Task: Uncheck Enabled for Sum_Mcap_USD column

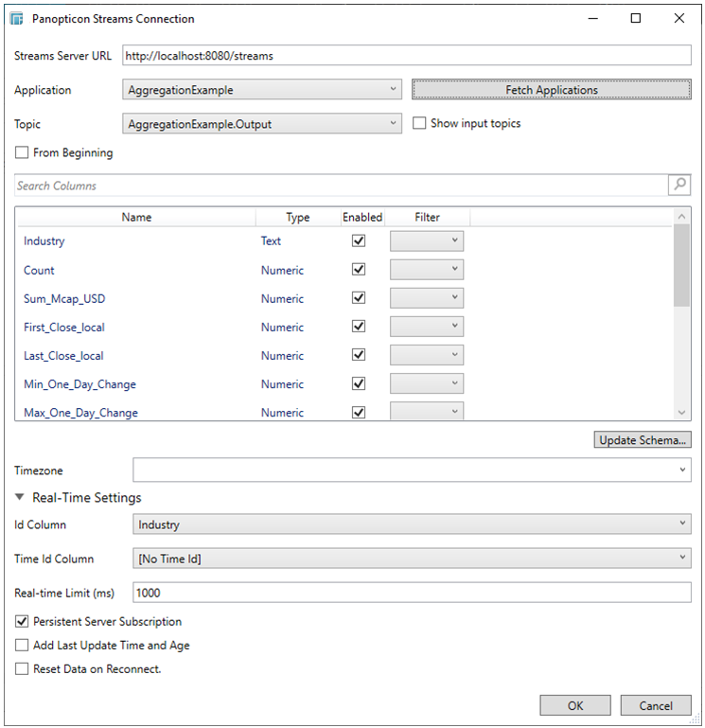Action: point(358,298)
